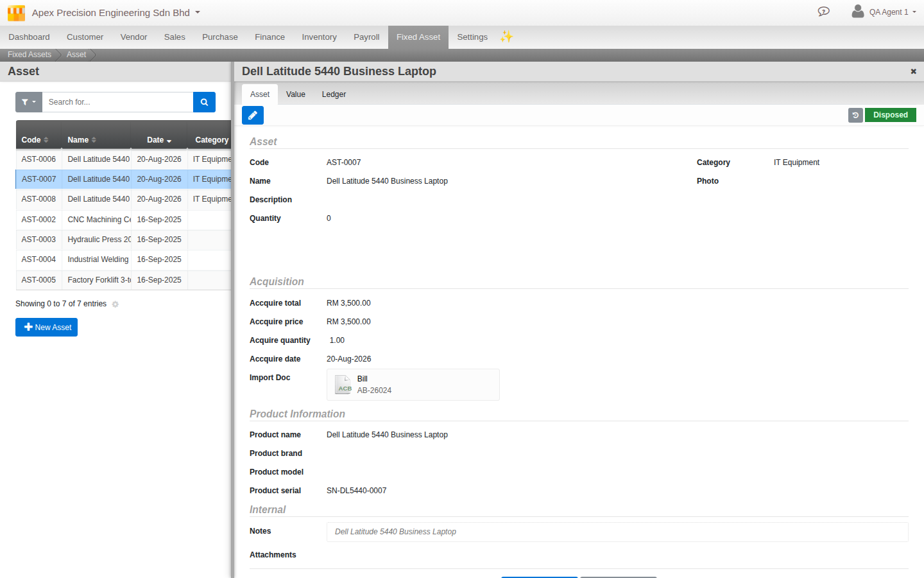Sort the table by Code column
924x578 pixels.
[x=38, y=139]
